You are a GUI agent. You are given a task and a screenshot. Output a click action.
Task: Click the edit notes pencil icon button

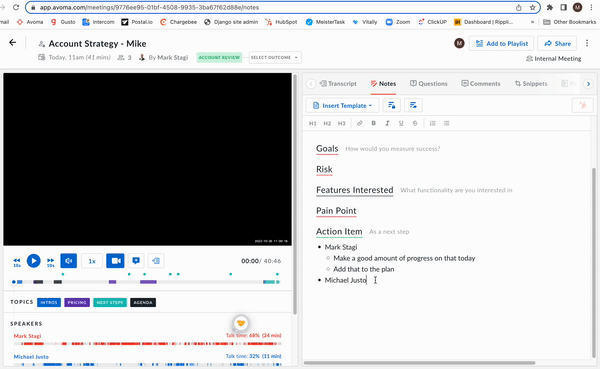coord(413,105)
